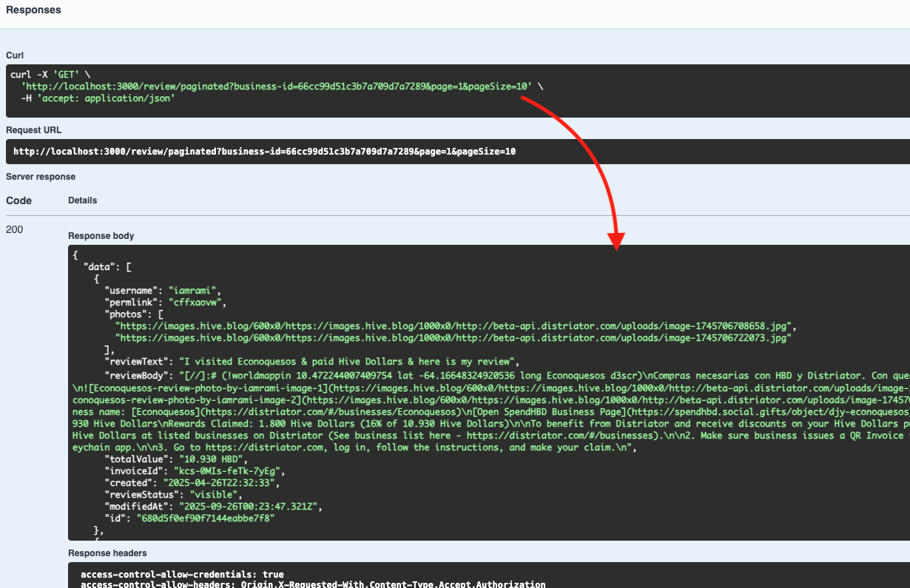Click the Responses section heading
The height and width of the screenshot is (588, 910).
coord(33,10)
